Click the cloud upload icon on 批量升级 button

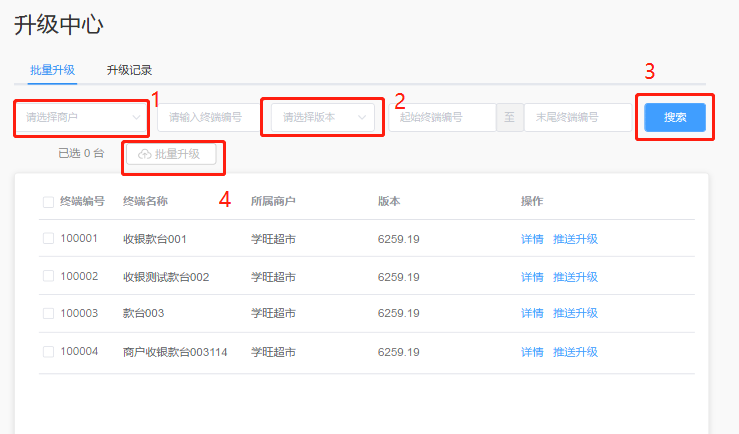[144, 154]
